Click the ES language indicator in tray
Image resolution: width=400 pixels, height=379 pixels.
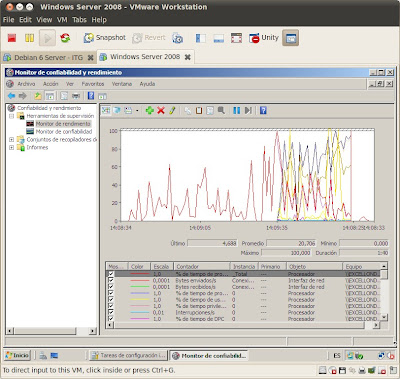point(337,356)
